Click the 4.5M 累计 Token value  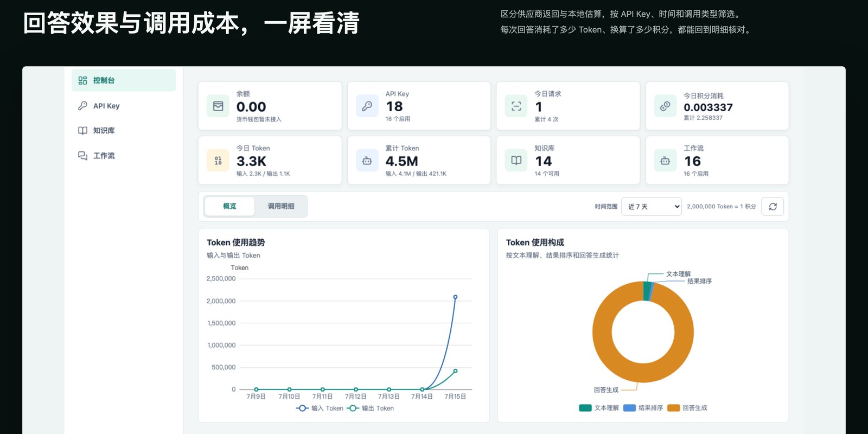coord(401,161)
